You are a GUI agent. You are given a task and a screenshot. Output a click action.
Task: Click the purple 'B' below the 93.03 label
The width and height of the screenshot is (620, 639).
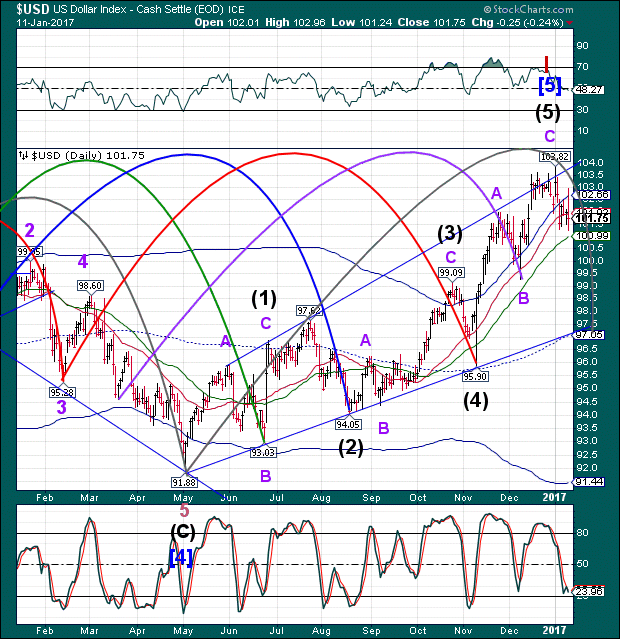coord(266,476)
